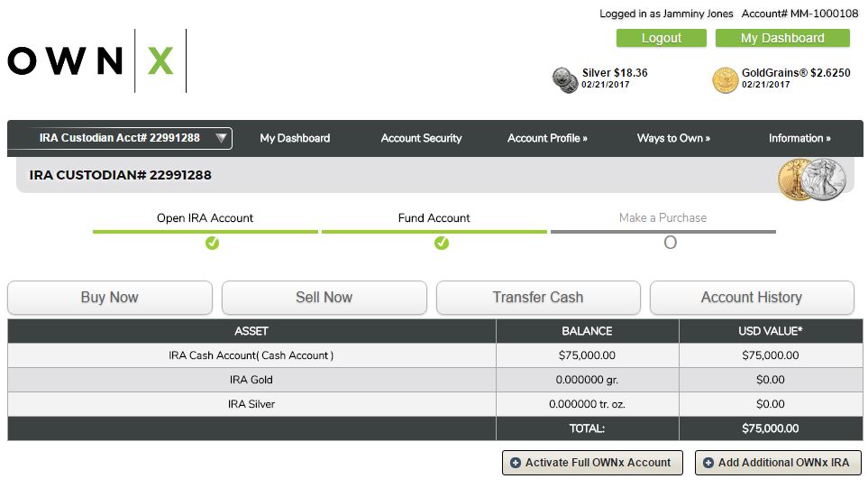Image resolution: width=868 pixels, height=488 pixels.
Task: Click the 0.000000 gr. gold balance
Action: tap(588, 380)
